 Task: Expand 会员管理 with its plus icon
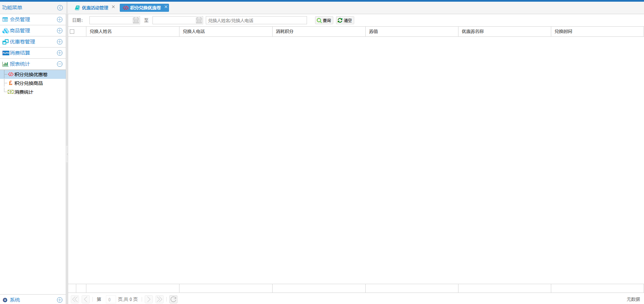[60, 20]
